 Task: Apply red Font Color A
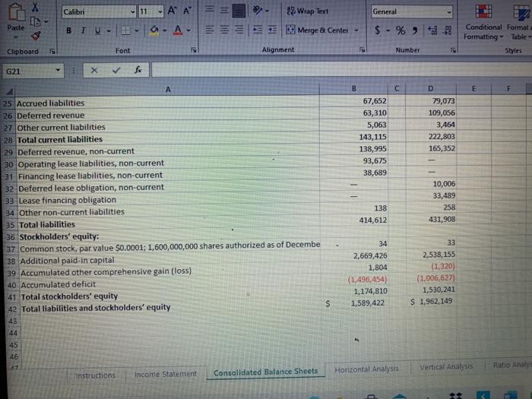(178, 30)
